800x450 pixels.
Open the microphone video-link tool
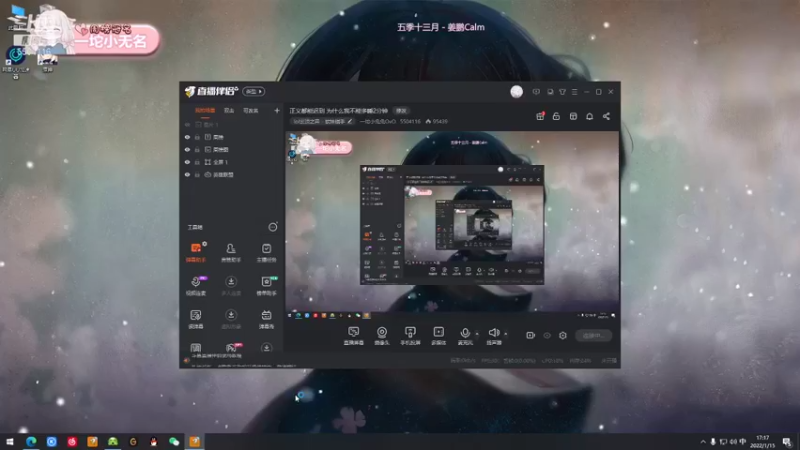[195, 286]
